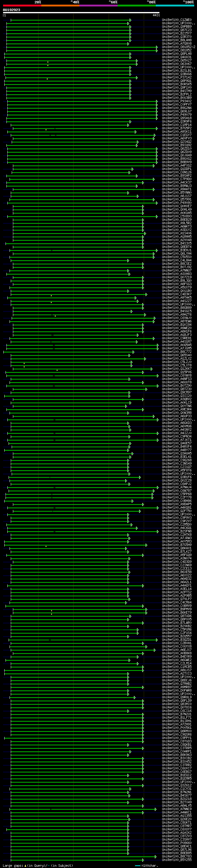Select label UniRef100_Q6LYM4
197x868 pixels.
177,253
